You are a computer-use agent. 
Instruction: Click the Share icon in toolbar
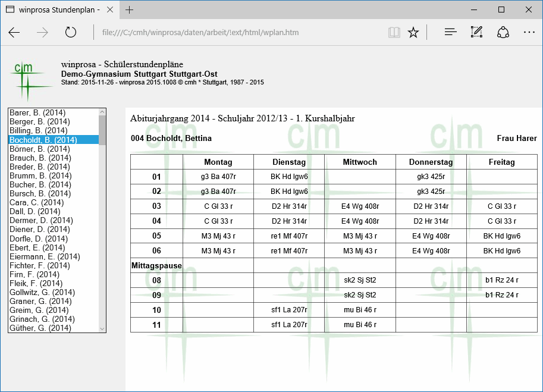tap(503, 32)
